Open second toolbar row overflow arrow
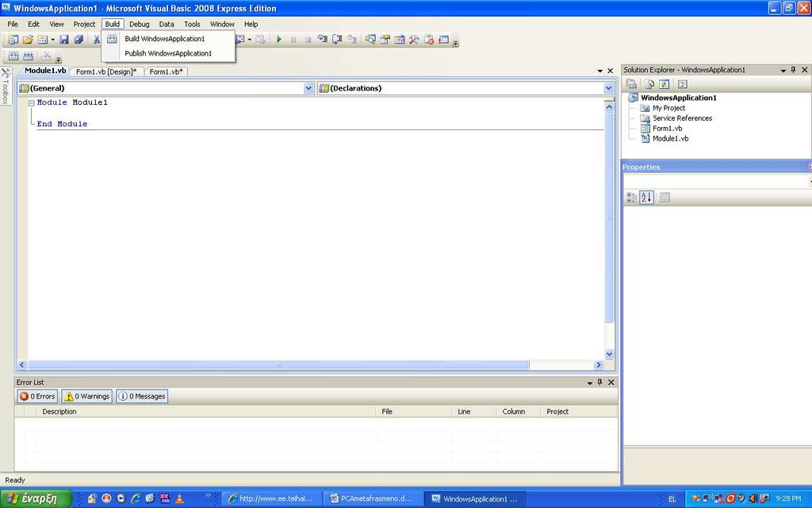Viewport: 812px width, 508px height. coord(59,59)
